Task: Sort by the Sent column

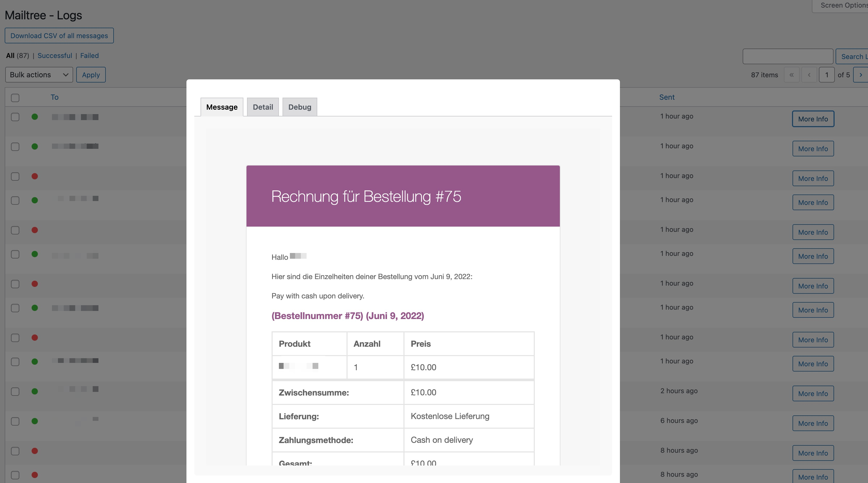Action: [667, 97]
